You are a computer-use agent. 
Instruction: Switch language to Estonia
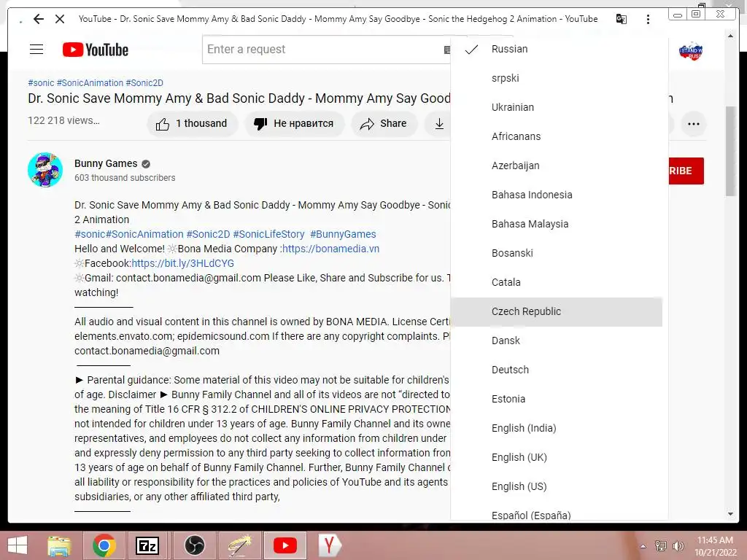click(x=557, y=399)
